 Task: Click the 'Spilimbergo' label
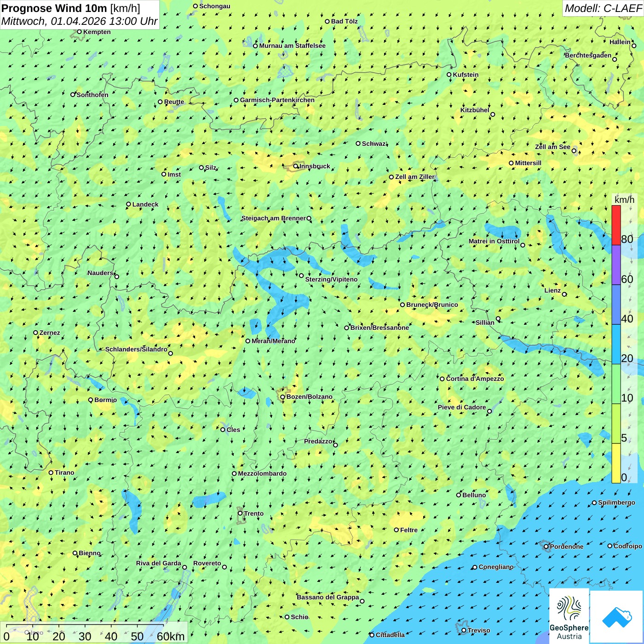[x=616, y=502]
